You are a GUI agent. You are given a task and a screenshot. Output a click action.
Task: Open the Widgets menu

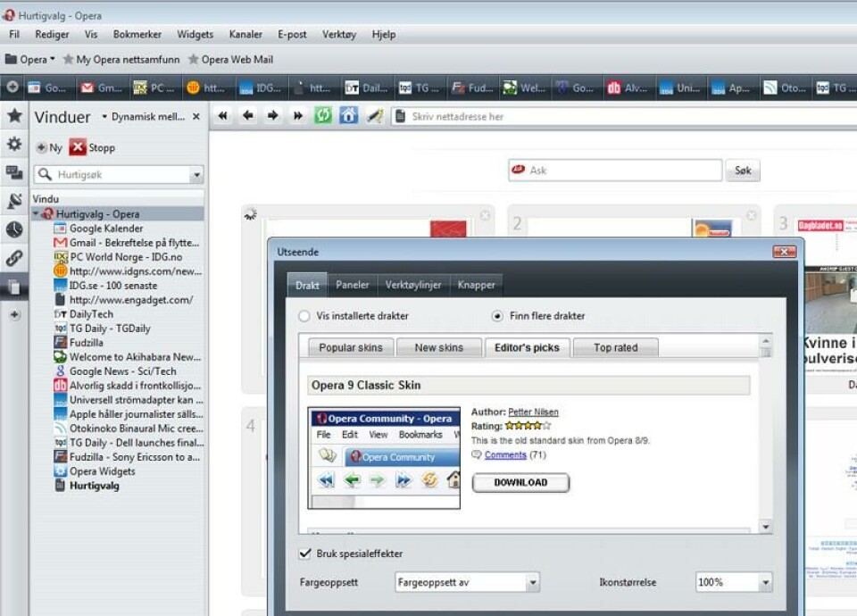tap(196, 35)
